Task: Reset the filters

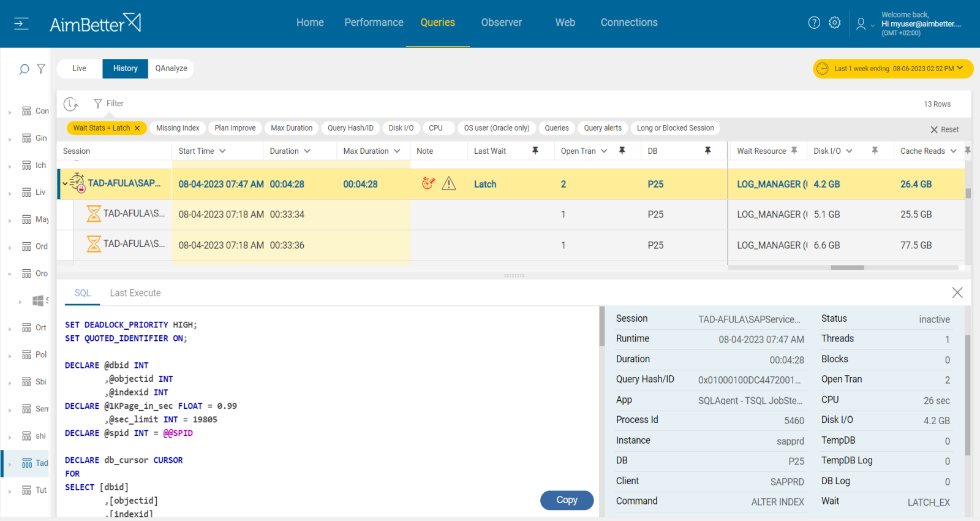Action: coord(944,129)
